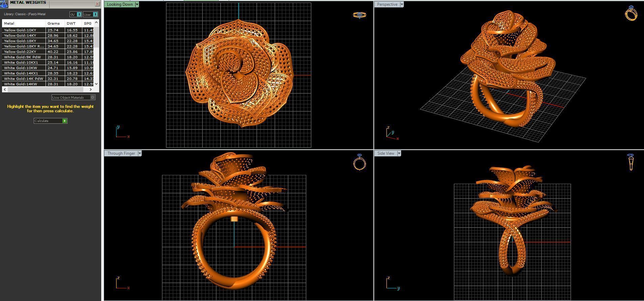
Task: Click the horizontal scrollbar right arrow
Action: [91, 89]
